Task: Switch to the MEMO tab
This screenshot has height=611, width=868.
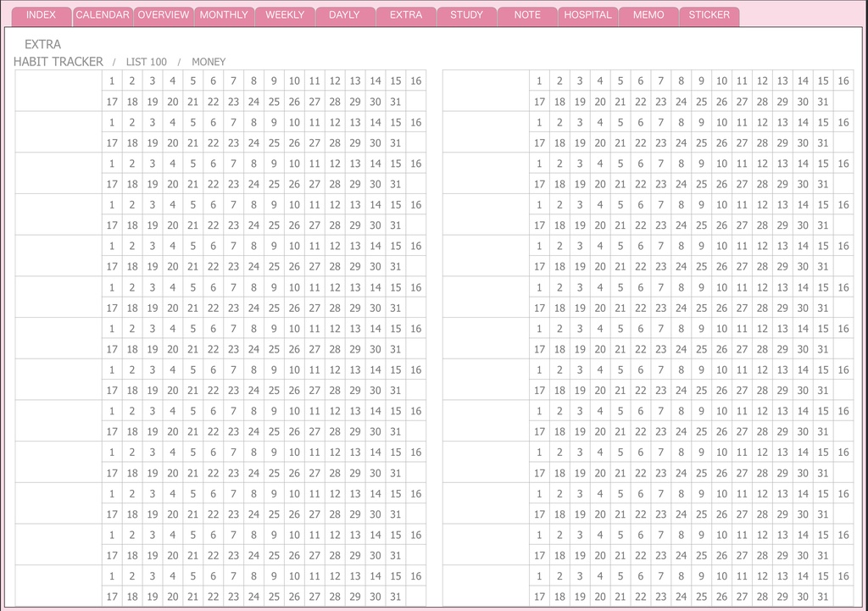Action: pos(648,15)
